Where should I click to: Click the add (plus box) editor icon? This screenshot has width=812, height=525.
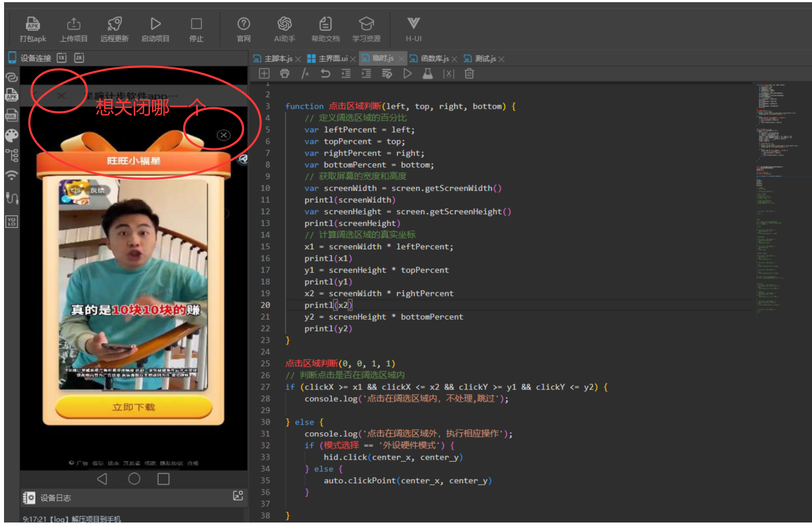pyautogui.click(x=264, y=74)
